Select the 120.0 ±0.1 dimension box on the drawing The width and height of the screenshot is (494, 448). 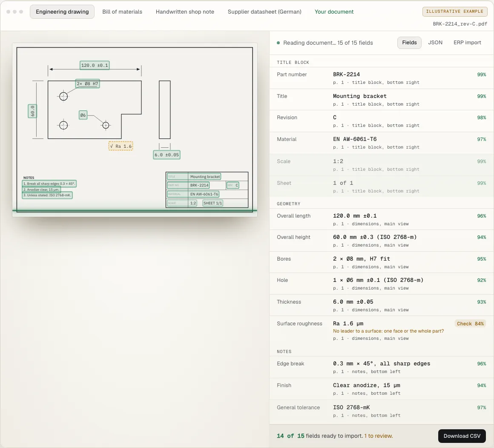click(x=95, y=65)
